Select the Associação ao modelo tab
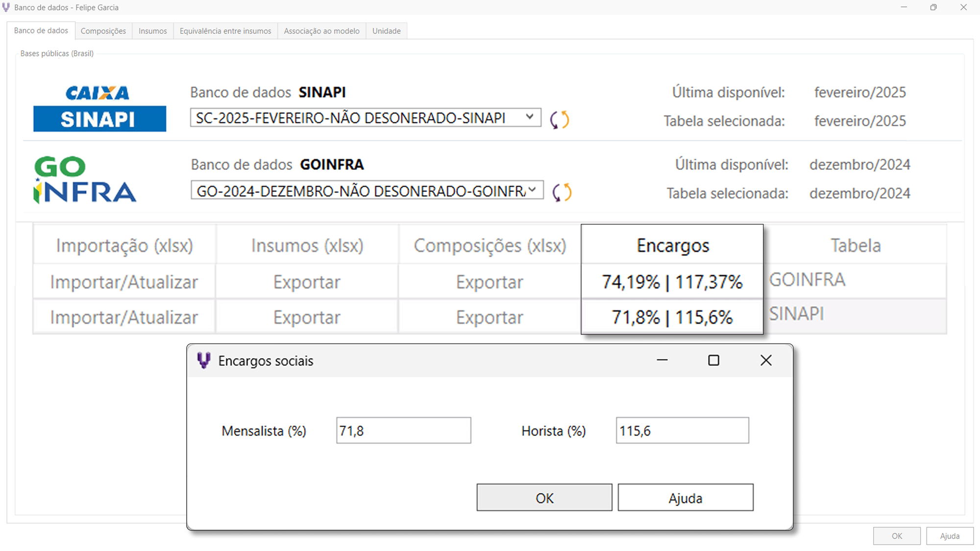The width and height of the screenshot is (980, 551). (x=321, y=31)
